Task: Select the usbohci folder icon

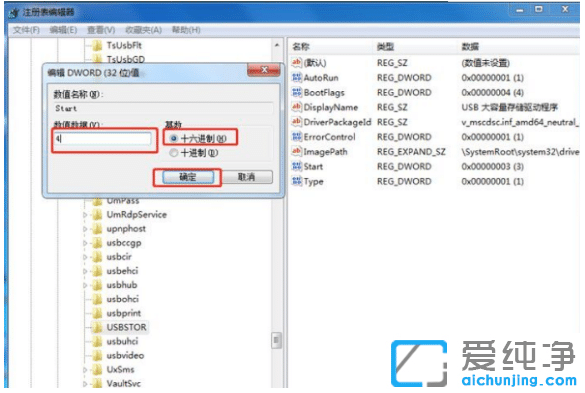Action: pos(97,299)
